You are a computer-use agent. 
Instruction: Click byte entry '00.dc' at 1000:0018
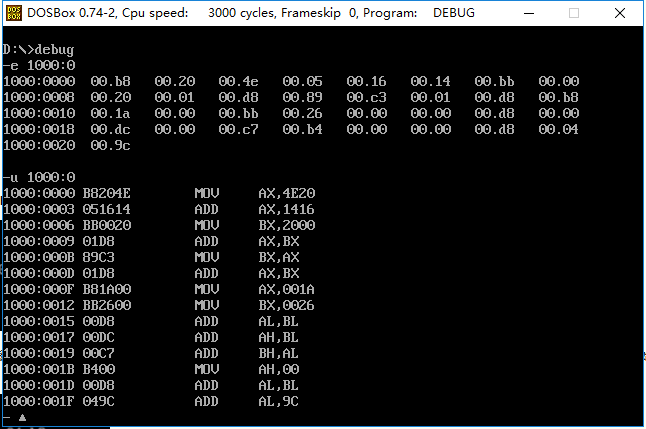point(110,129)
